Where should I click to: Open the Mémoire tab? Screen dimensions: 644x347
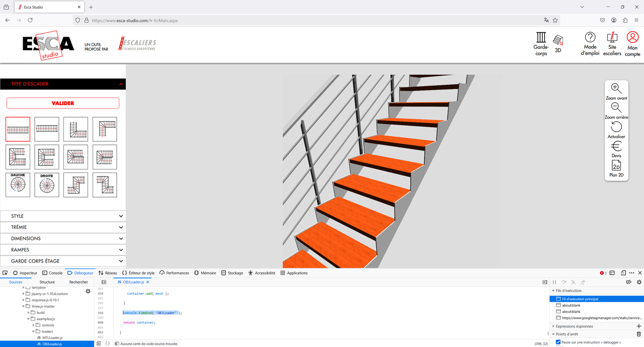[x=205, y=273]
